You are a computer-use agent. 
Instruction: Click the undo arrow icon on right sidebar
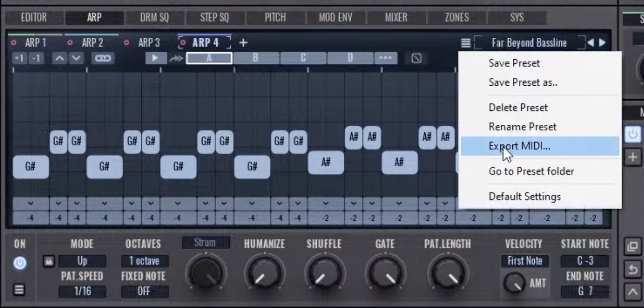coord(632,269)
